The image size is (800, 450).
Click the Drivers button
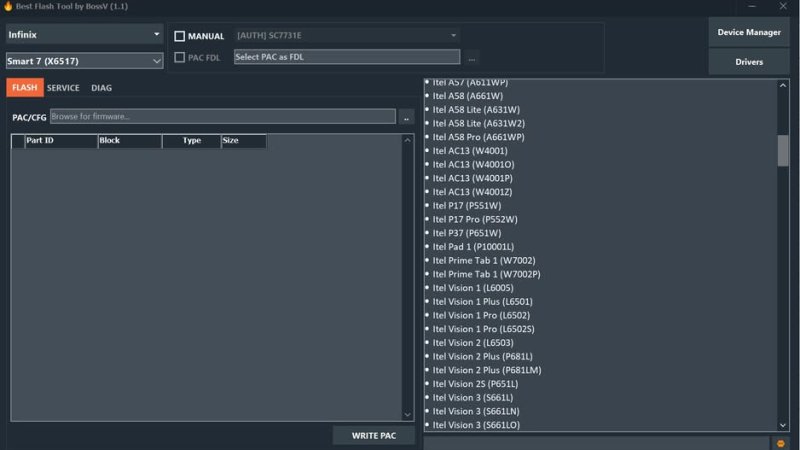(x=749, y=62)
